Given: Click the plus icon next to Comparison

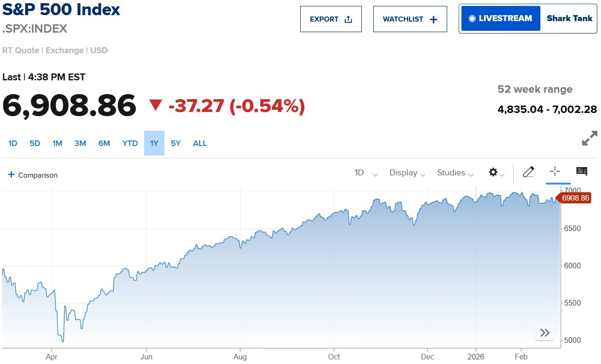Looking at the screenshot, I should click(x=11, y=175).
